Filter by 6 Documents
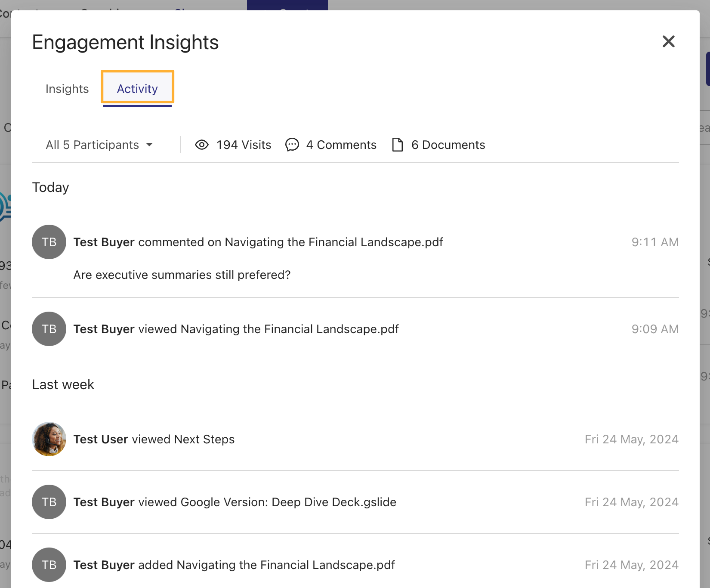This screenshot has height=588, width=710. [448, 145]
